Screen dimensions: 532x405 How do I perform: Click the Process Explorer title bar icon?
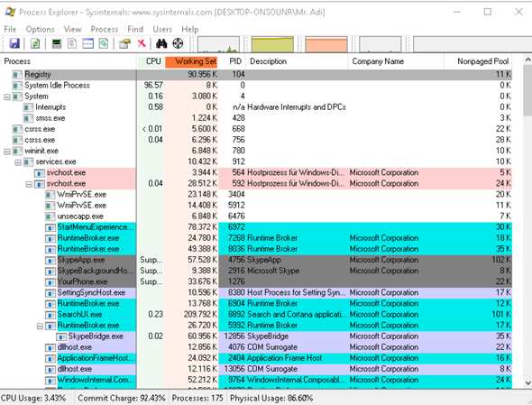(x=10, y=12)
